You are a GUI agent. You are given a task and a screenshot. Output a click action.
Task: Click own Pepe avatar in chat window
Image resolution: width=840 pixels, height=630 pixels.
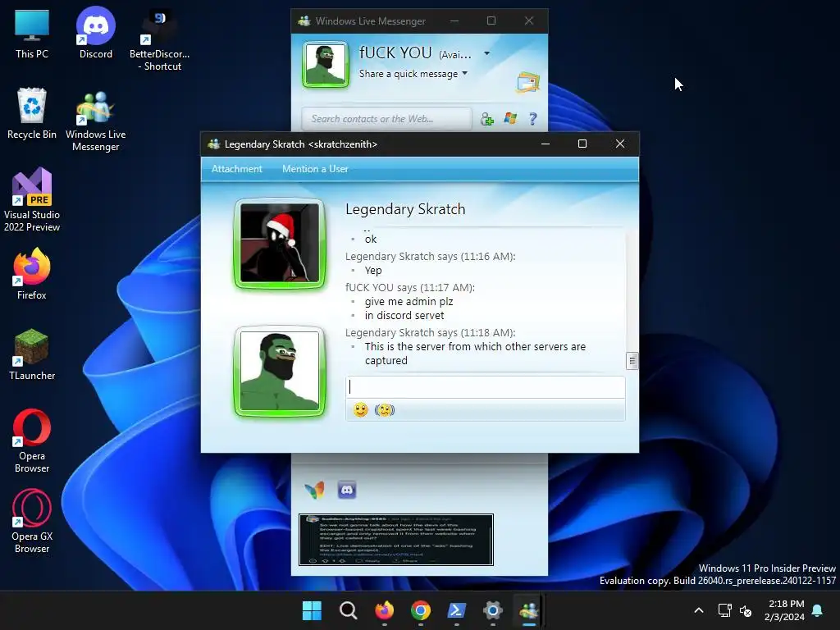pyautogui.click(x=280, y=372)
